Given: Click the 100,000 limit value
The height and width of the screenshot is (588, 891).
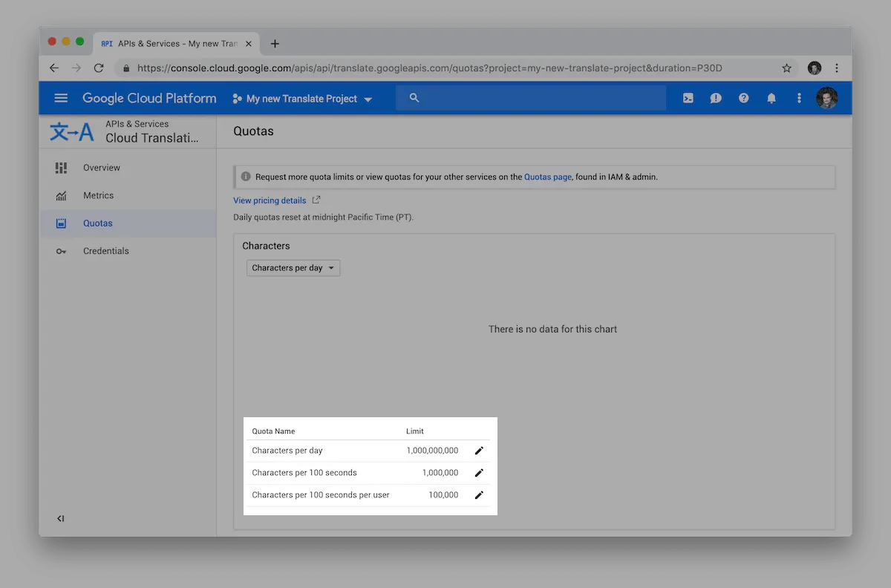Looking at the screenshot, I should click(443, 495).
